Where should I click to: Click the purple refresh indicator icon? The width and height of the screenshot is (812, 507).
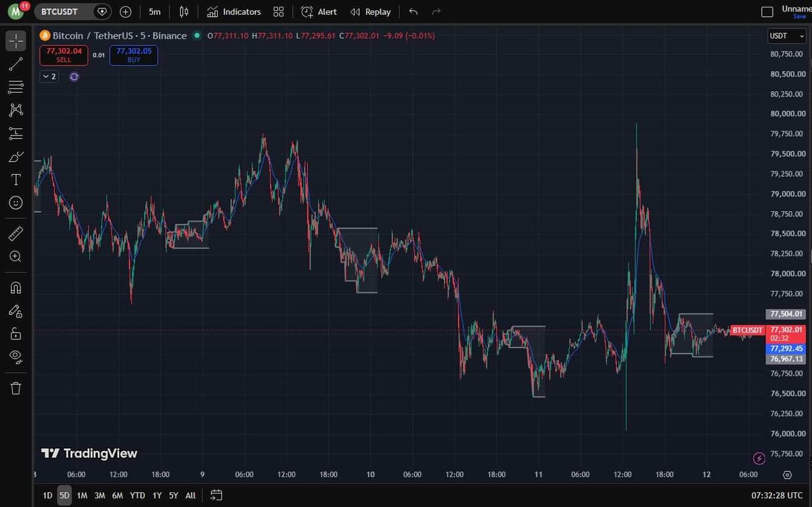[x=74, y=76]
